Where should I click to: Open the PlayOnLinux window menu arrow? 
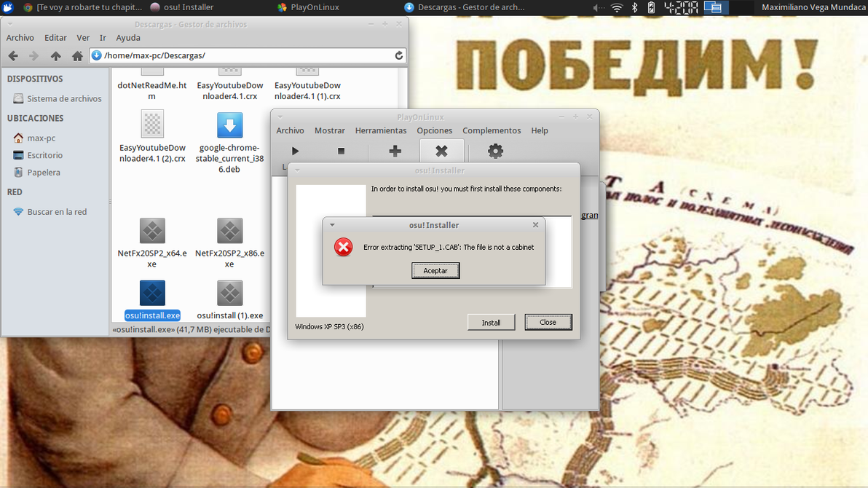280,117
